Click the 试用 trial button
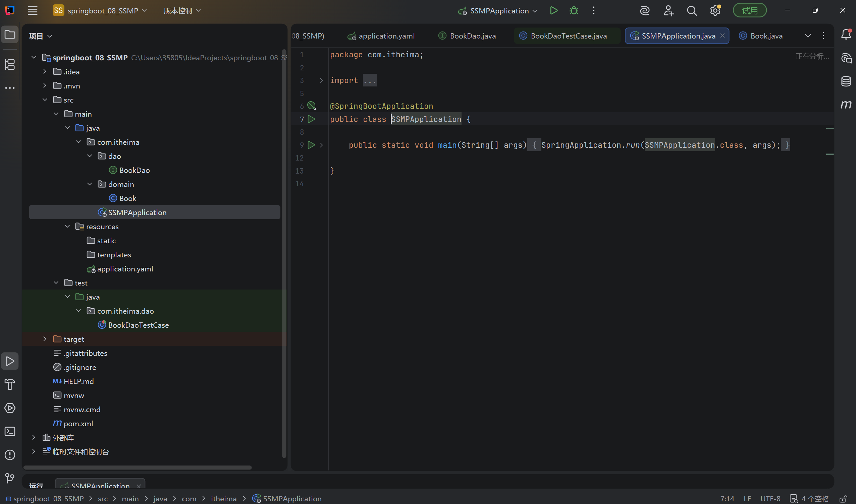 pos(749,10)
